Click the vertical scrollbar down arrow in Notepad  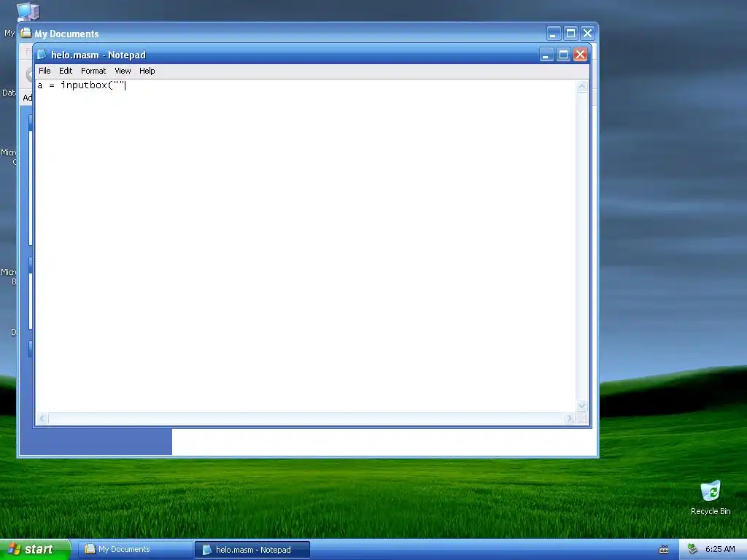click(581, 406)
